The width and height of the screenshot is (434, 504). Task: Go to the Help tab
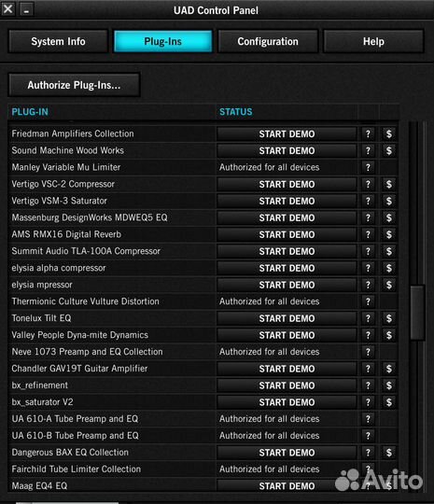click(373, 41)
